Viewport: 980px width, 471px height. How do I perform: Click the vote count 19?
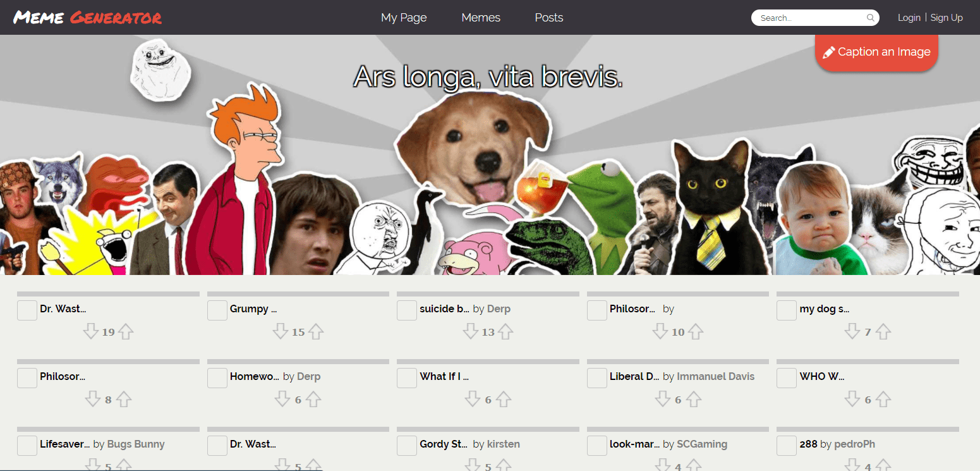click(x=108, y=332)
